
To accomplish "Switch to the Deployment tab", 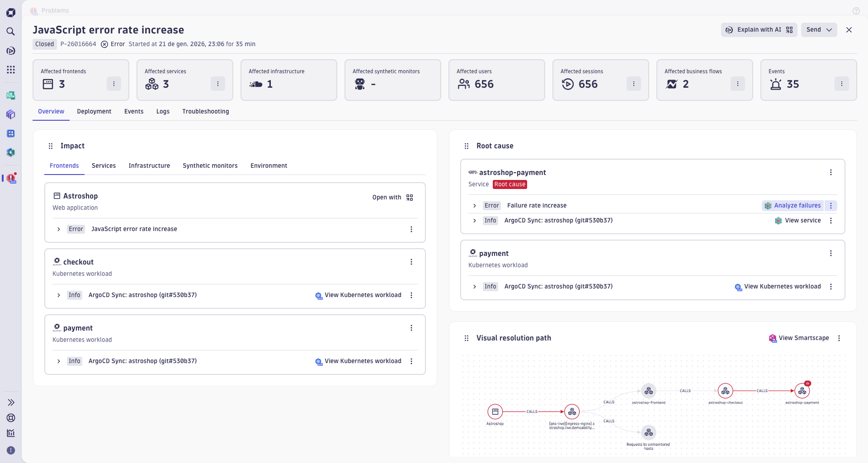I will coord(94,112).
